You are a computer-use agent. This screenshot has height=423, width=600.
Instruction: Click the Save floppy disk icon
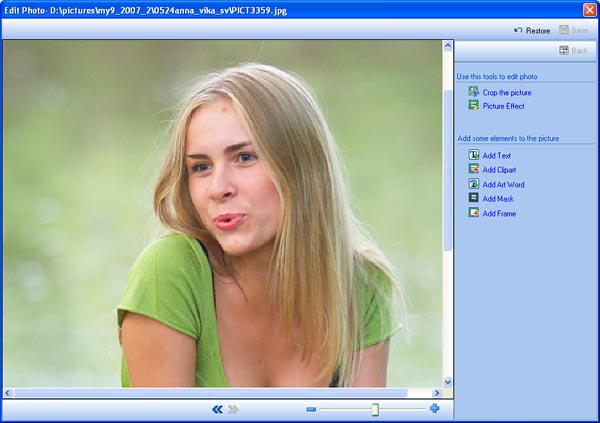(x=564, y=29)
